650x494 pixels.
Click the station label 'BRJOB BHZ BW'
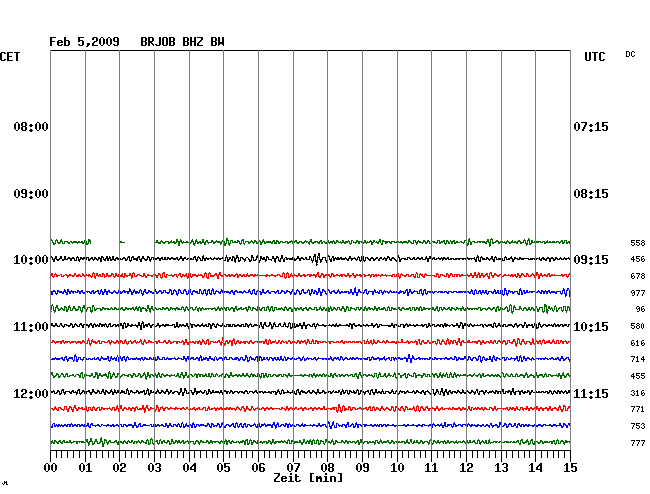click(182, 42)
